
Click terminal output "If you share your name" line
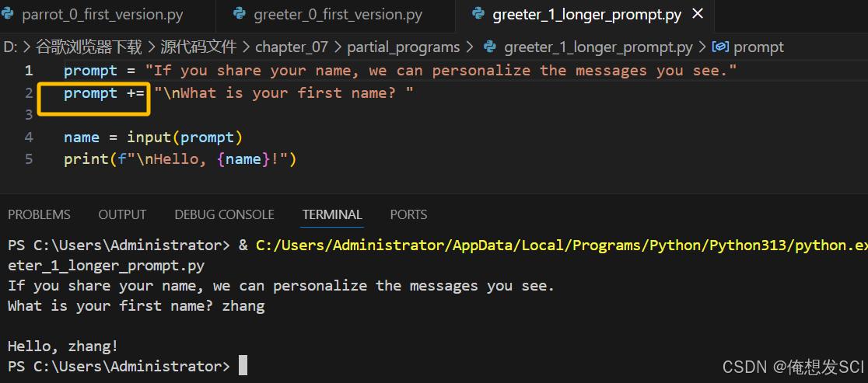282,287
